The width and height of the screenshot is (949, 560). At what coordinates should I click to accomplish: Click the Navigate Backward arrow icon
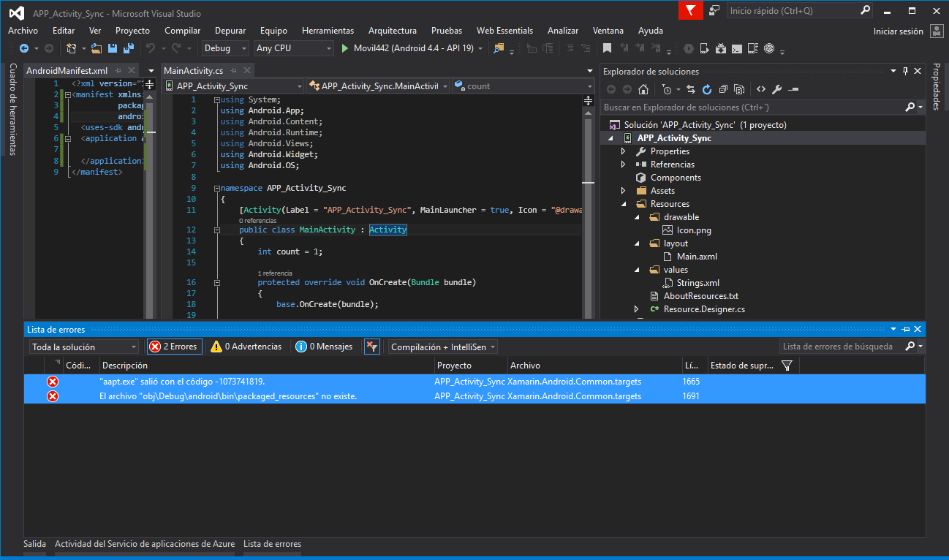pyautogui.click(x=24, y=48)
